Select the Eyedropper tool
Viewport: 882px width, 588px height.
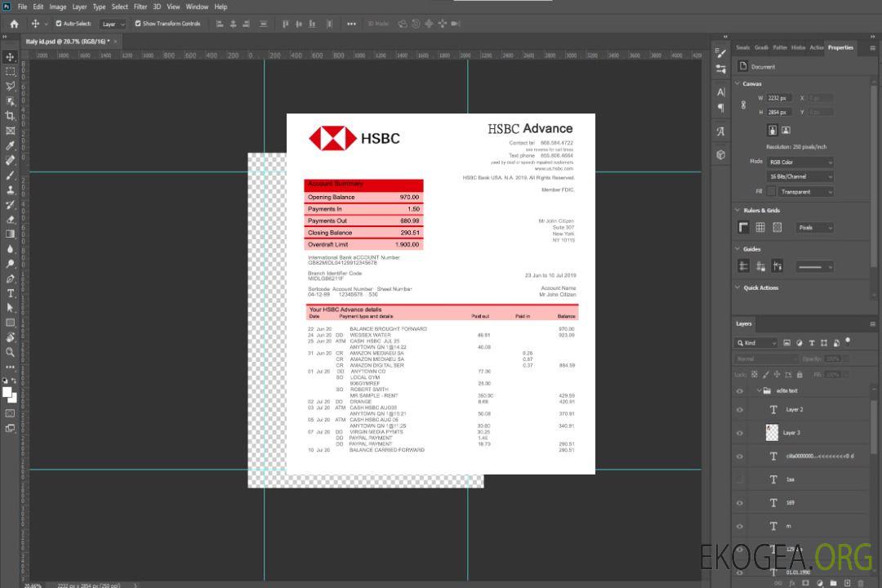[x=10, y=145]
